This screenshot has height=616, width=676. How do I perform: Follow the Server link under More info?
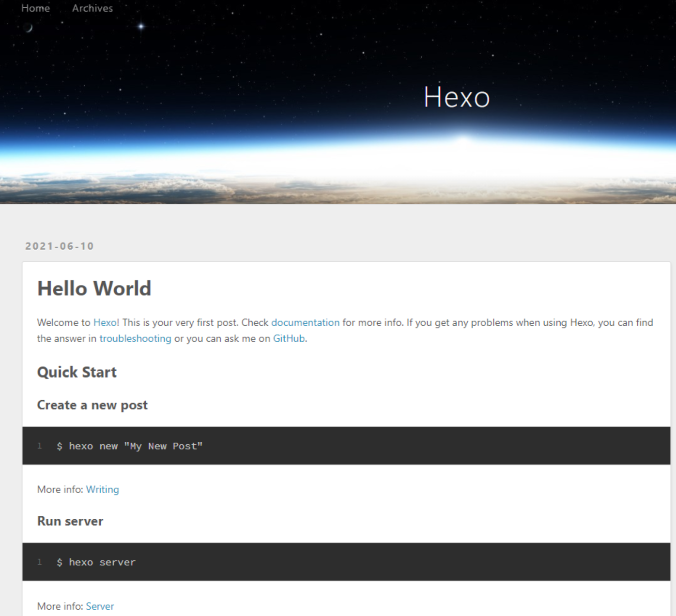100,606
